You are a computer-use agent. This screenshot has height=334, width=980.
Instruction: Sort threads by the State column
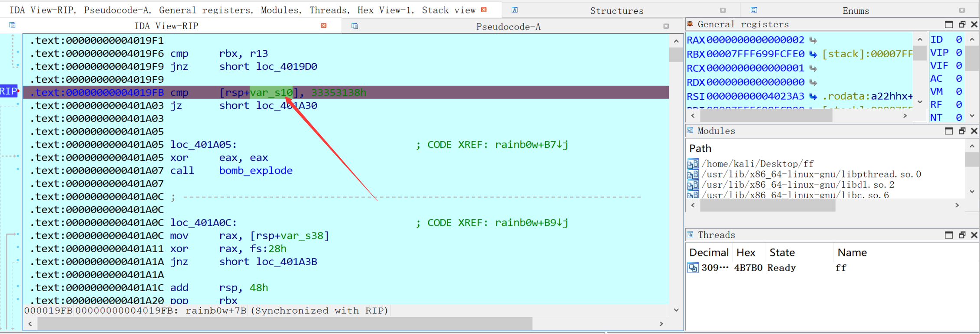click(x=782, y=252)
